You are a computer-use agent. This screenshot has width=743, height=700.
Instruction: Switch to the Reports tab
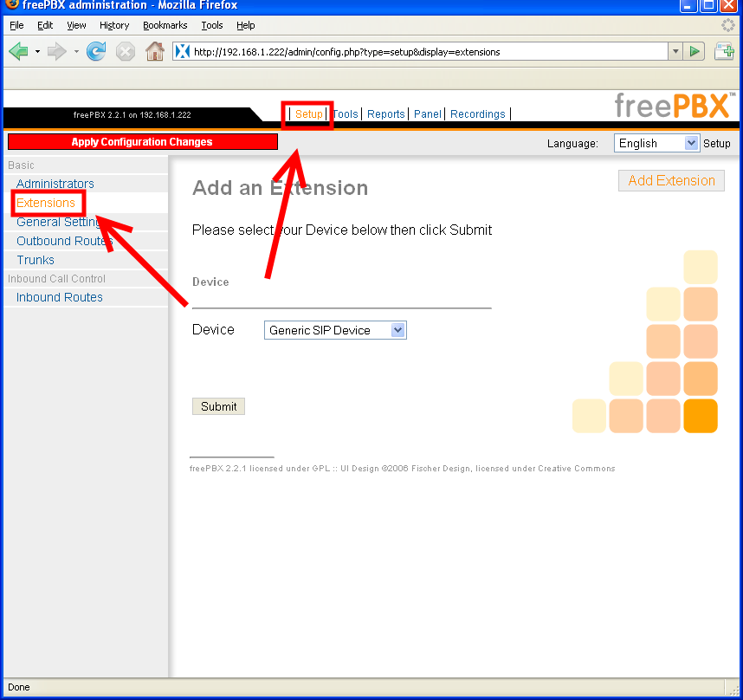pos(385,113)
